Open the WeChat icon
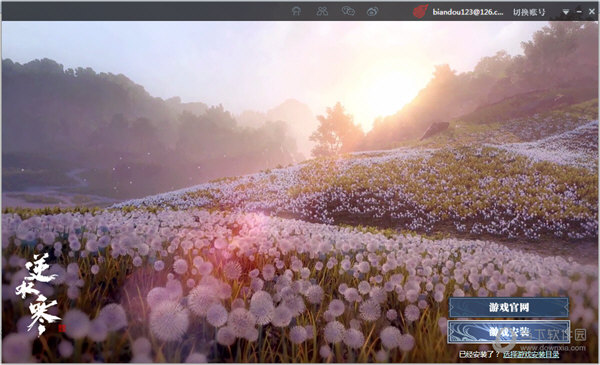The height and width of the screenshot is (365, 600). click(x=348, y=11)
